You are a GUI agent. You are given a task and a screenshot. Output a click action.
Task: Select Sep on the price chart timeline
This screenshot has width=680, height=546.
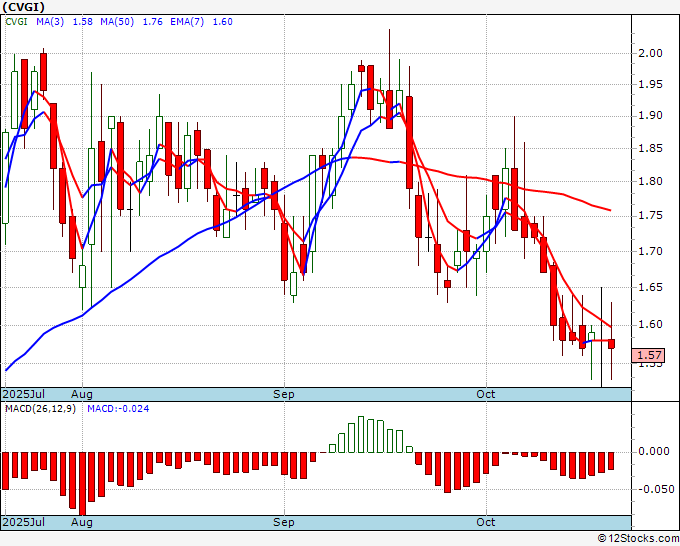pos(284,394)
